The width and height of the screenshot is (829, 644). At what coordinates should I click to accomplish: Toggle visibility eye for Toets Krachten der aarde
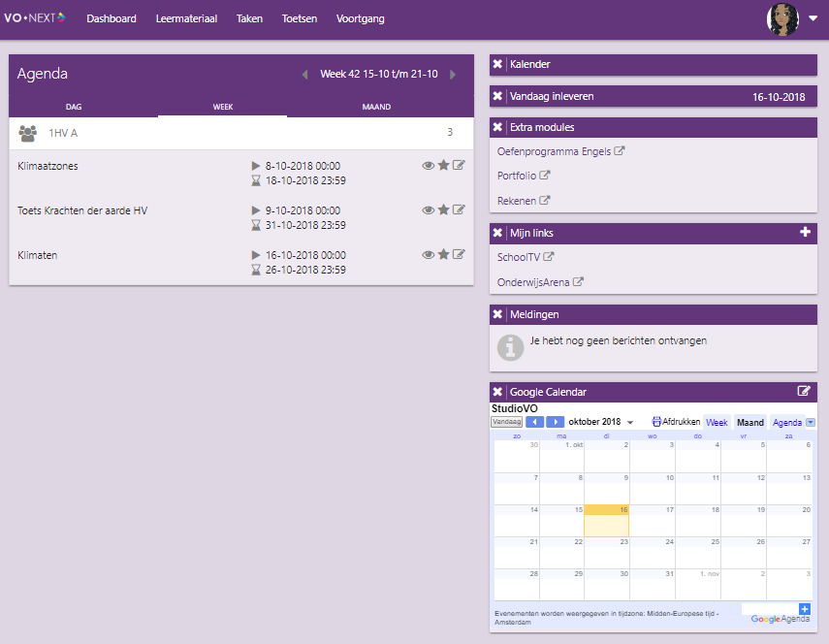[x=429, y=209]
